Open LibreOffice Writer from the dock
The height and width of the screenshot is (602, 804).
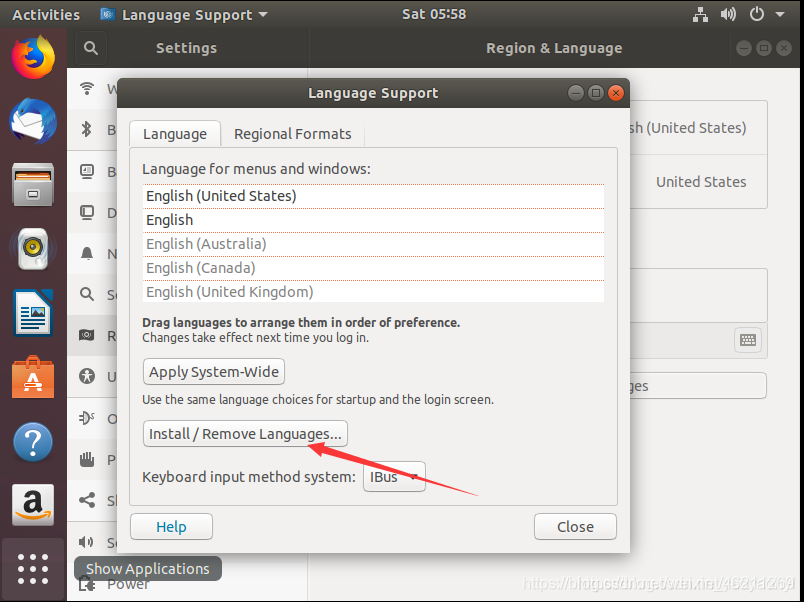(x=33, y=313)
